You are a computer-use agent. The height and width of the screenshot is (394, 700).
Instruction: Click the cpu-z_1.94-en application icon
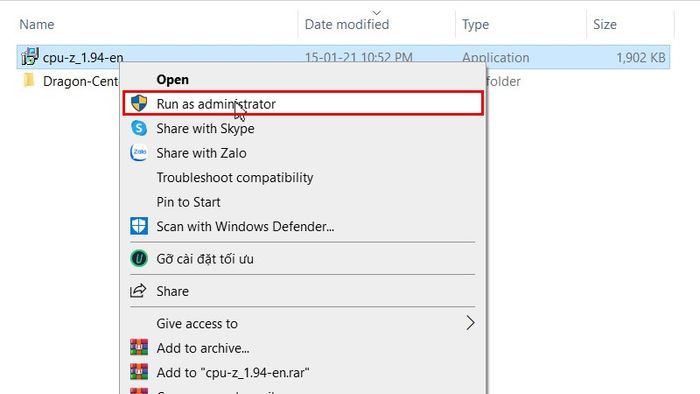click(30, 57)
